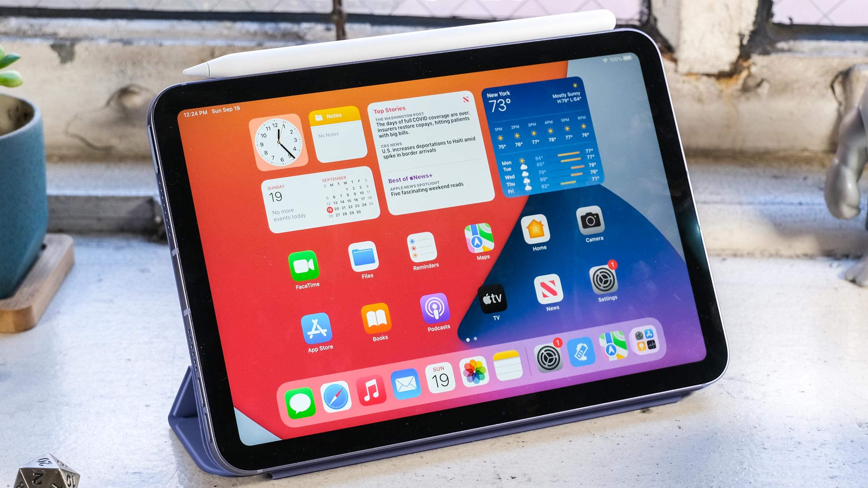Open FaceTime app

coord(305,267)
